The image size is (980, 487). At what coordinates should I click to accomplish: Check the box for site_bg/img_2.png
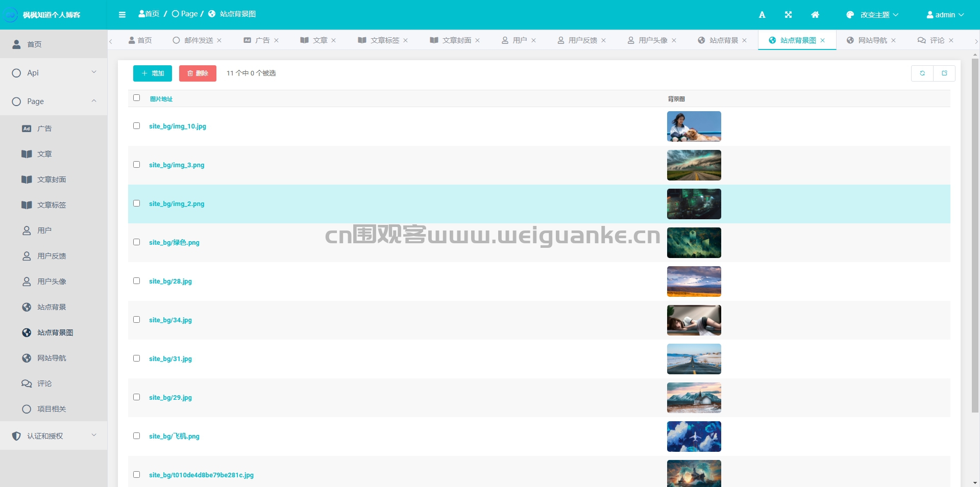coord(136,203)
